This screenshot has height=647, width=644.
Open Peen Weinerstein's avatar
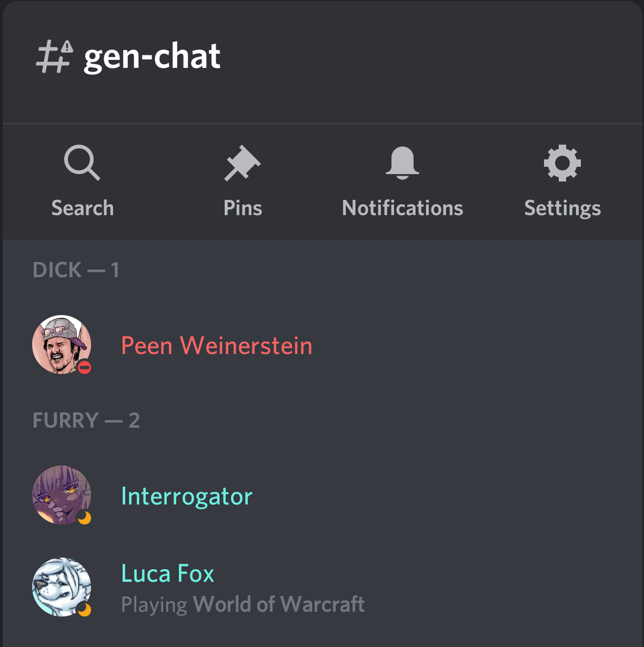pos(62,345)
